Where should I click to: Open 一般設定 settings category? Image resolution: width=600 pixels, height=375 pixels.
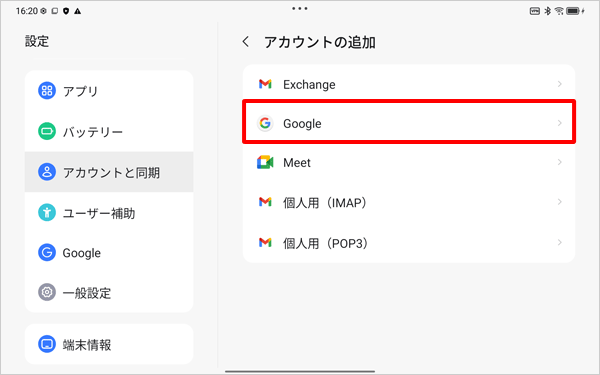[109, 293]
